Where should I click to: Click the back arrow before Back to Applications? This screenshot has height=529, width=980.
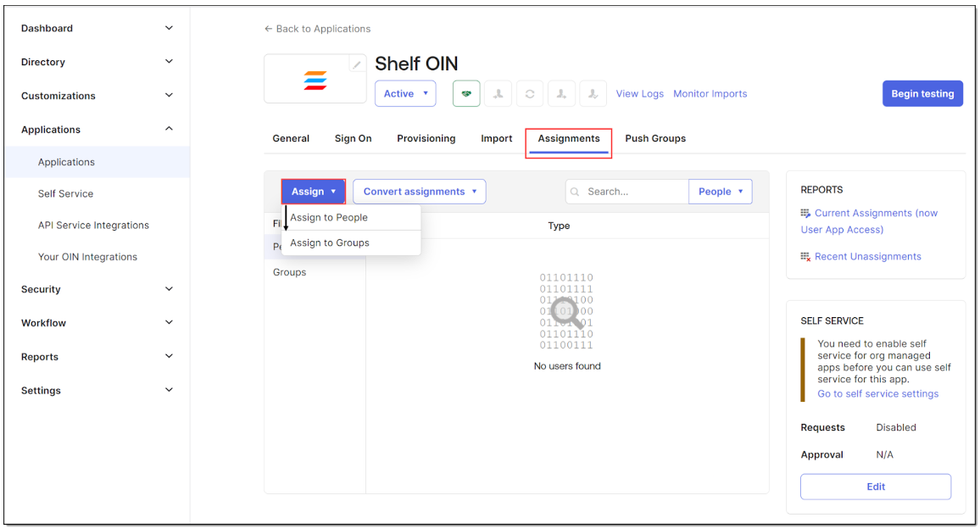coord(268,29)
